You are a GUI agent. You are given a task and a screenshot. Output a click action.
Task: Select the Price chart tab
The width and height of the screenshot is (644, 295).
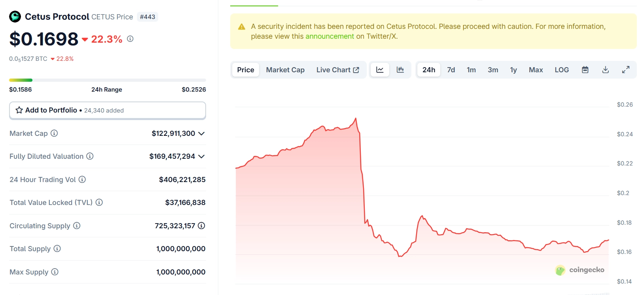click(246, 70)
